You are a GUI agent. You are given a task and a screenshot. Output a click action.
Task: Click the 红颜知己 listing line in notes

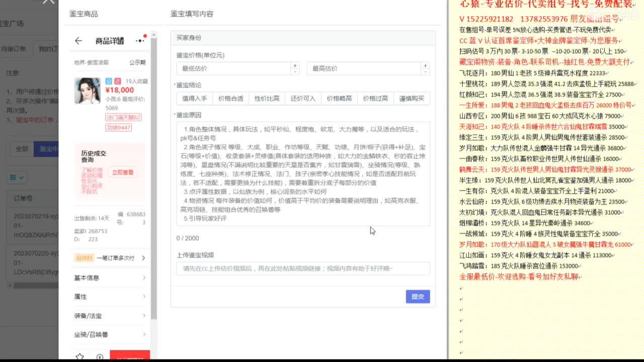pos(542,94)
